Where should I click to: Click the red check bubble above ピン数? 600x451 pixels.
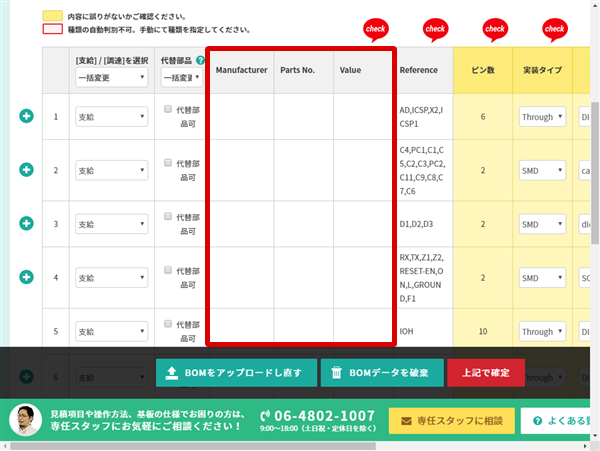[495, 29]
